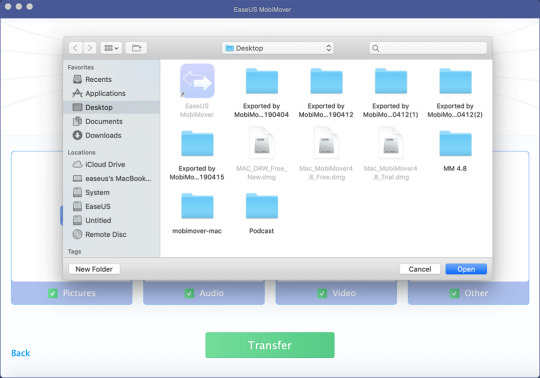The height and width of the screenshot is (378, 540).
Task: Open the icon view options dropdown
Action: coord(111,48)
